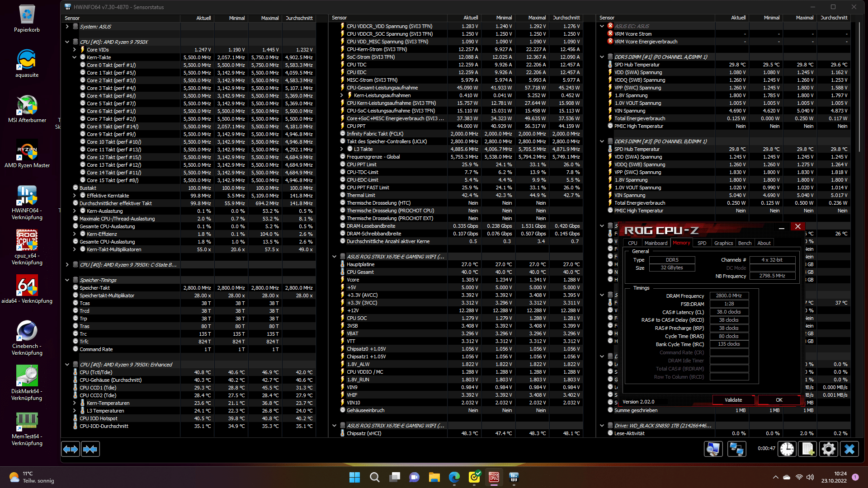Click the network remote monitoring icon
Viewport: 868px width, 488px height.
[x=736, y=449]
